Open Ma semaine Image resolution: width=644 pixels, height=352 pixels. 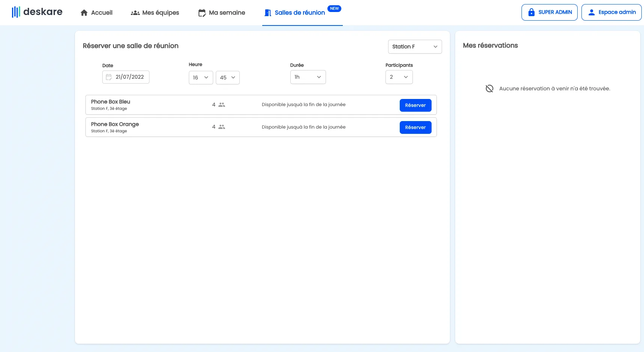point(221,13)
